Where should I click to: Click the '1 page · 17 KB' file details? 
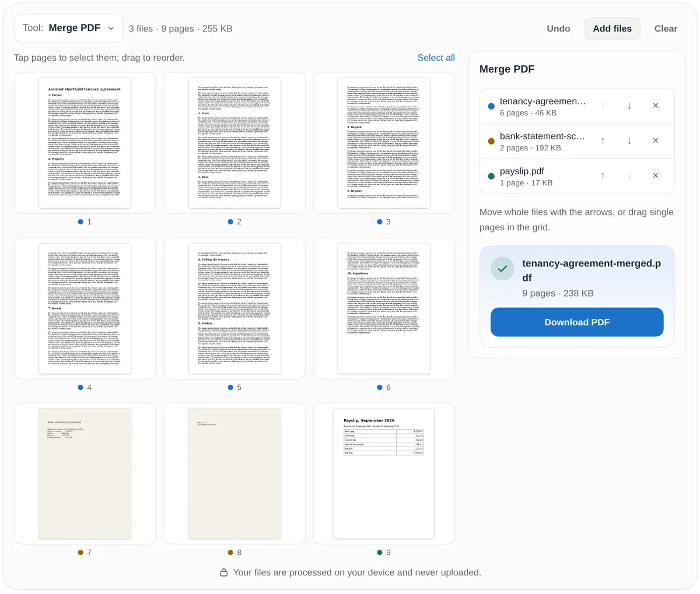pyautogui.click(x=526, y=183)
